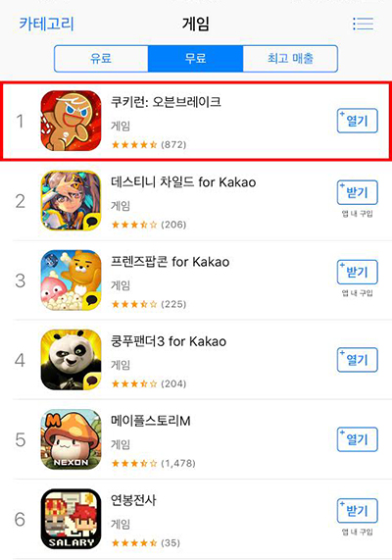Screen dimensions: 392x560
Task: Switch to the 최고 매출 tab
Action: point(290,58)
